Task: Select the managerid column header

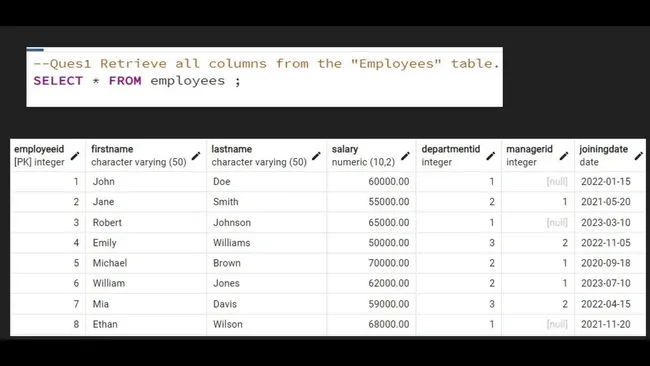Action: click(x=538, y=155)
